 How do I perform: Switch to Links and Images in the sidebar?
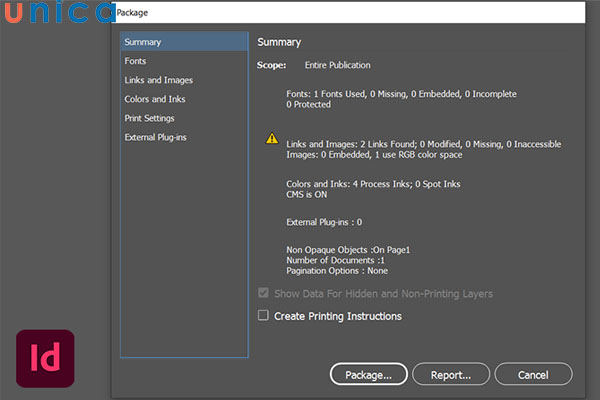tap(159, 80)
